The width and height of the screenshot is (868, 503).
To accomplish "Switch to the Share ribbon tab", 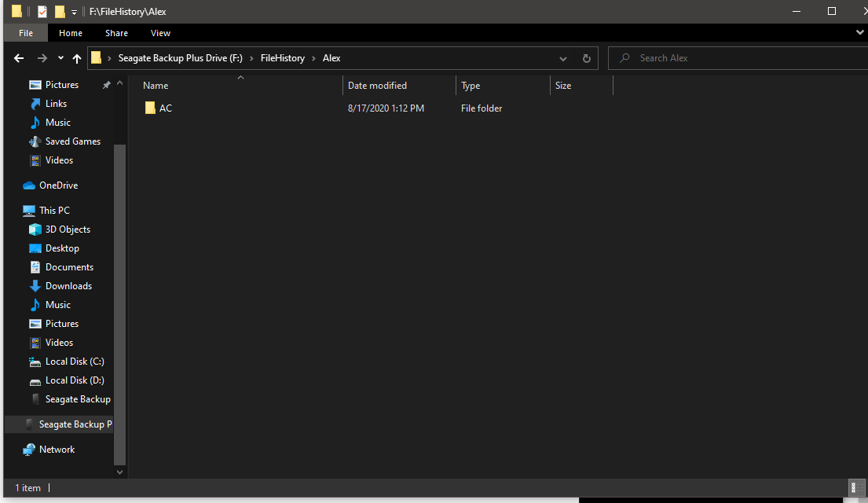I will click(116, 33).
